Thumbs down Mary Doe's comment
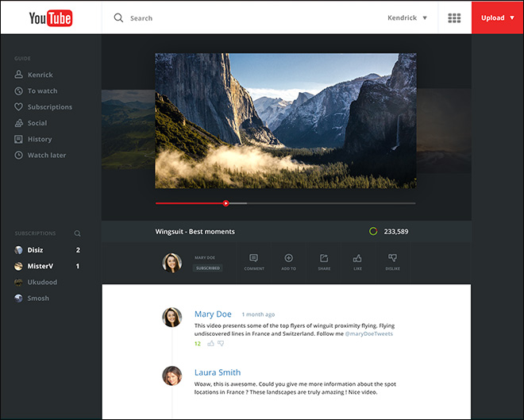This screenshot has width=524, height=420. [x=221, y=344]
